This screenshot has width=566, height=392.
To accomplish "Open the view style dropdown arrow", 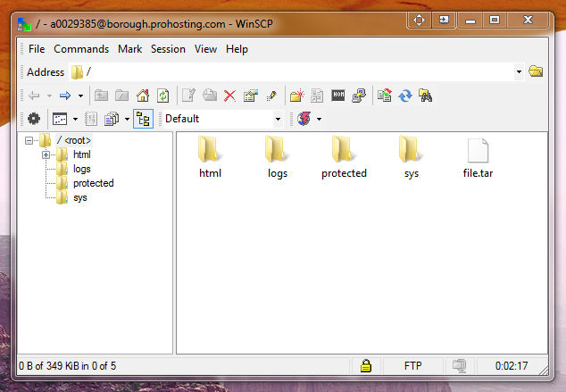I will (x=76, y=119).
